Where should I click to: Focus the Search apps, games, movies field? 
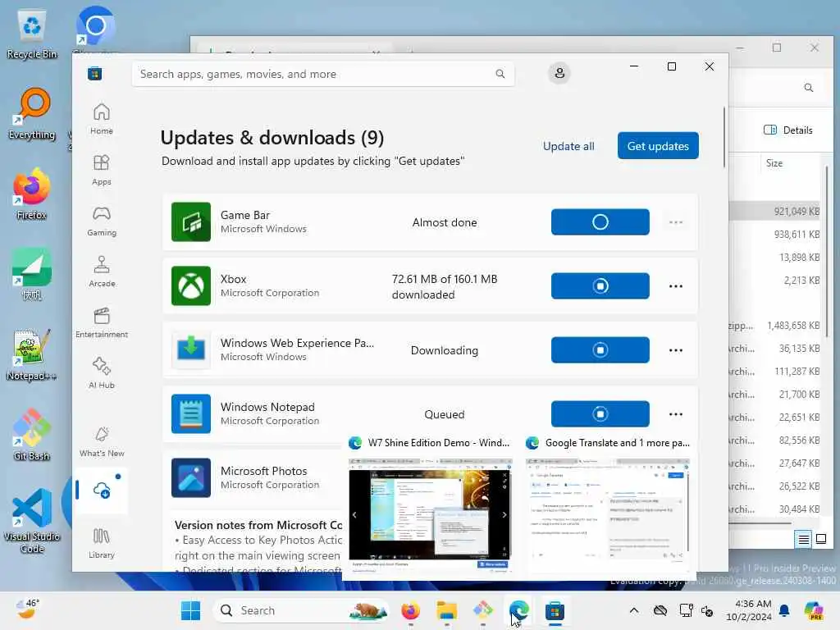click(323, 74)
